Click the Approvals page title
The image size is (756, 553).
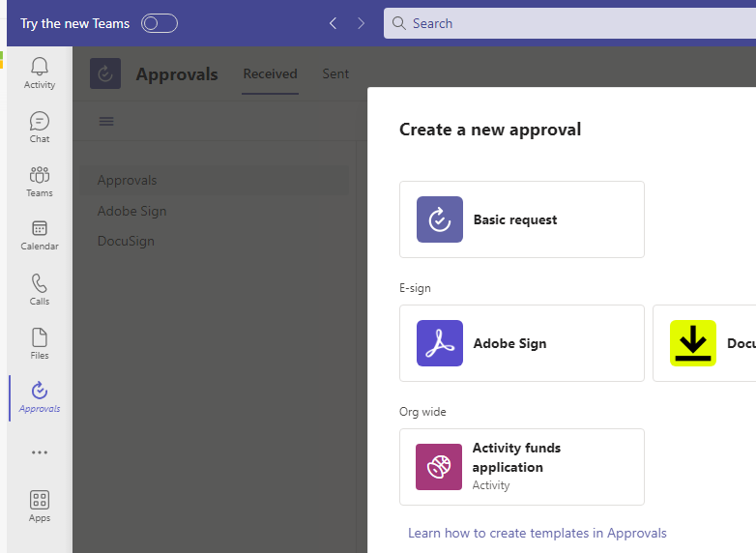click(177, 74)
